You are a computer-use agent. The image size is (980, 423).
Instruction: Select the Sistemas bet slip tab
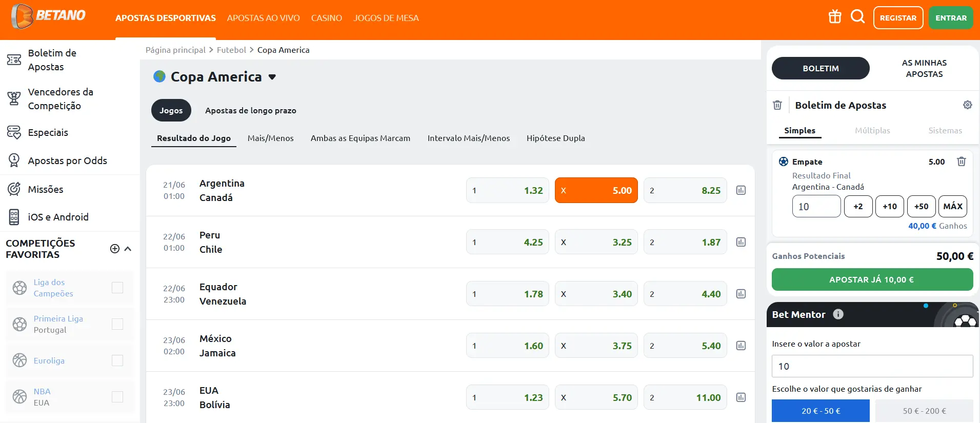pyautogui.click(x=945, y=130)
